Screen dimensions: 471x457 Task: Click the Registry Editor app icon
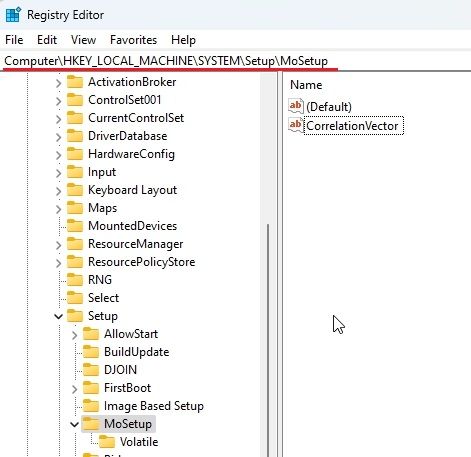pos(13,14)
